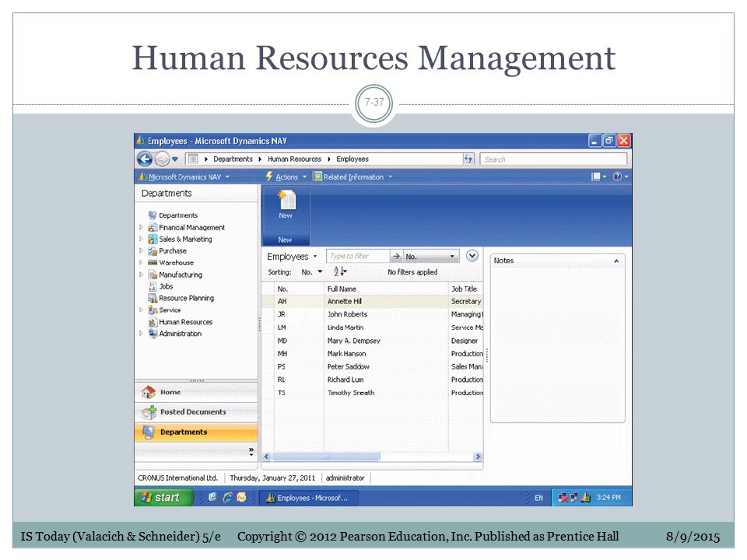Viewport: 747px width, 560px height.
Task: Open the Financial Management icon
Action: (153, 227)
